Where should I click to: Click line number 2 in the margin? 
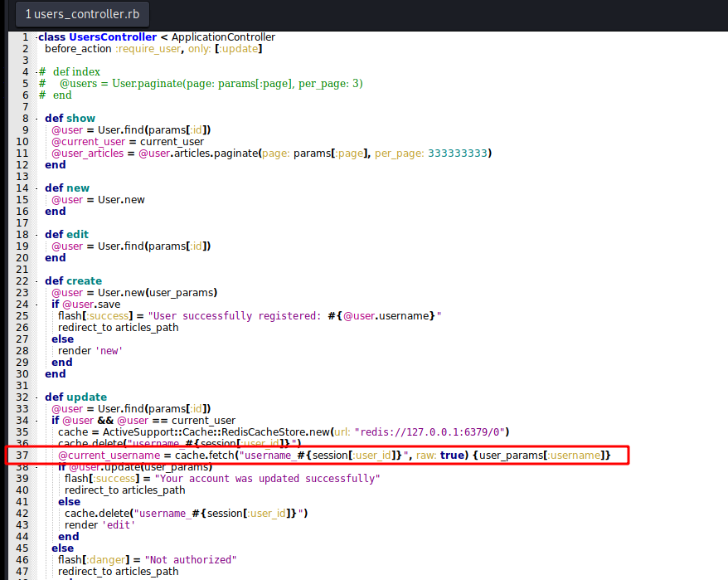pos(25,49)
